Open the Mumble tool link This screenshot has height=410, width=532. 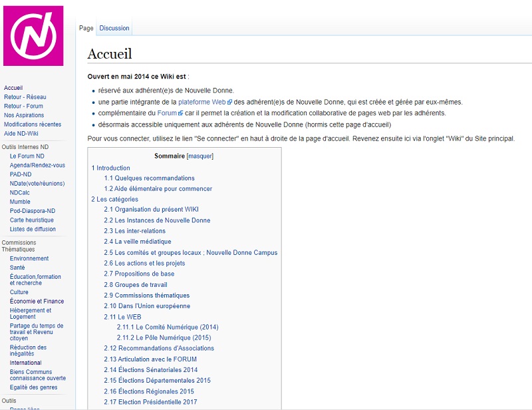click(x=20, y=202)
